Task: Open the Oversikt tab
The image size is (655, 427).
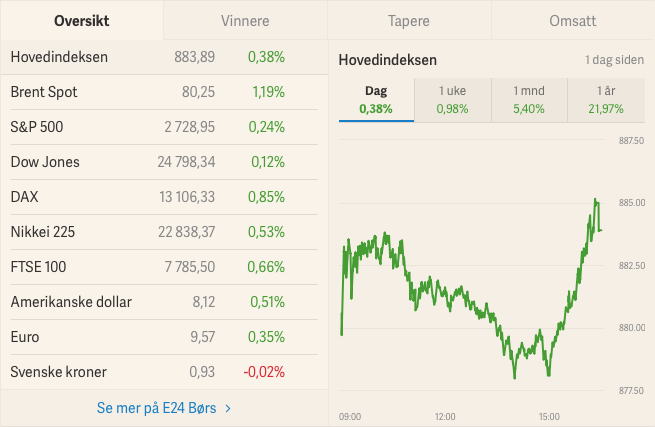Action: click(82, 20)
